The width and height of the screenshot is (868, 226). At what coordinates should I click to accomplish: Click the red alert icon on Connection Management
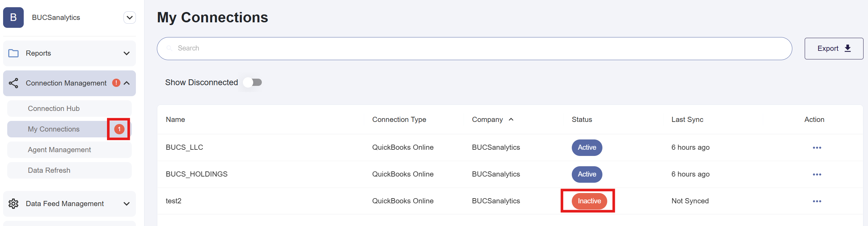click(116, 83)
